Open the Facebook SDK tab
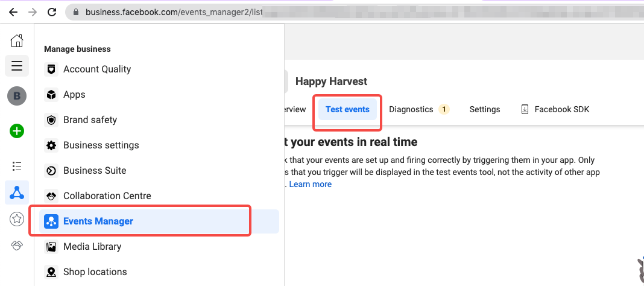The height and width of the screenshot is (286, 644). (x=555, y=109)
